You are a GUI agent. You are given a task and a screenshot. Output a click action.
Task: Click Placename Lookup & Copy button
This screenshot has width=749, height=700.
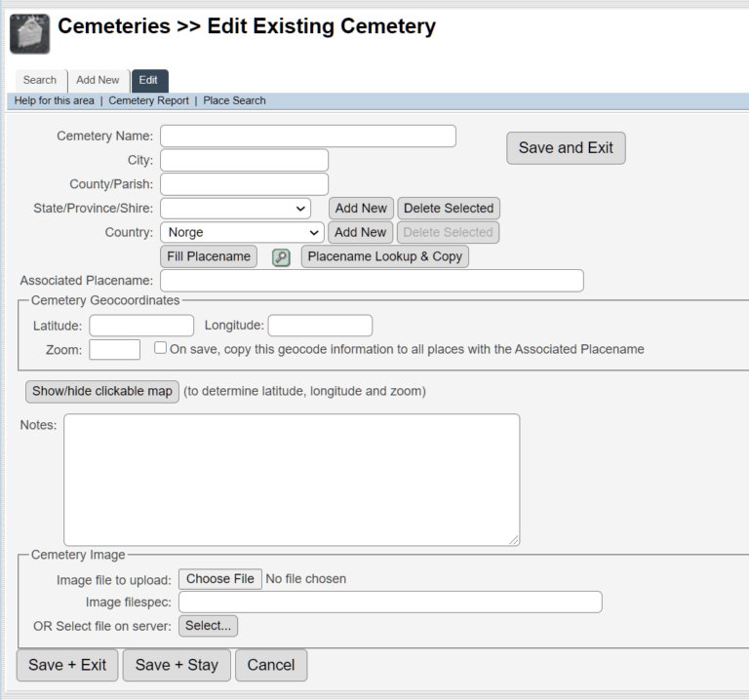(385, 256)
